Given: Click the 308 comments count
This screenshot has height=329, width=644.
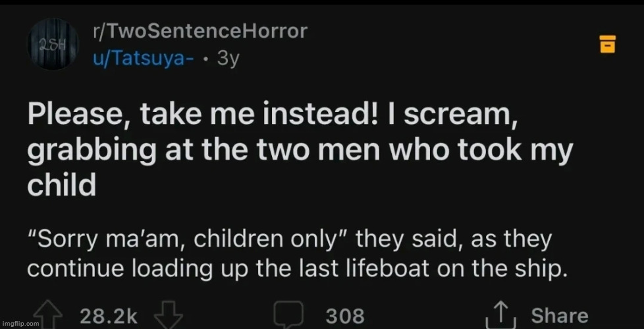Looking at the screenshot, I should coord(344,316).
